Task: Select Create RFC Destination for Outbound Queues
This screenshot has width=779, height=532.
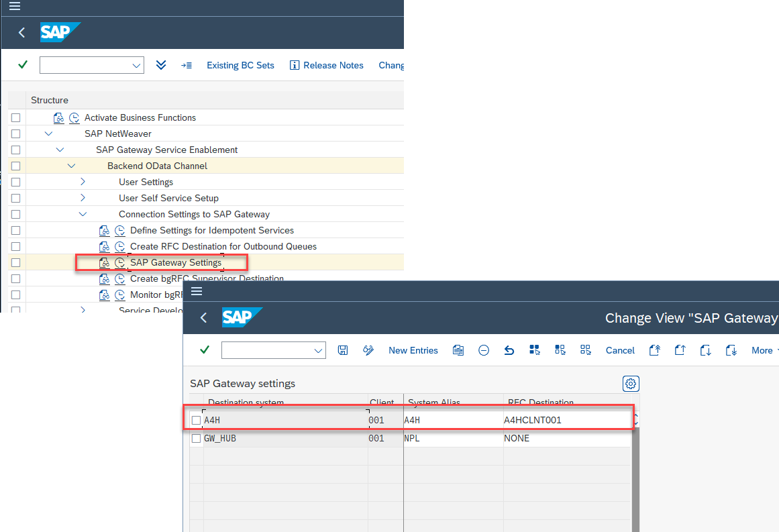Action: click(x=223, y=246)
